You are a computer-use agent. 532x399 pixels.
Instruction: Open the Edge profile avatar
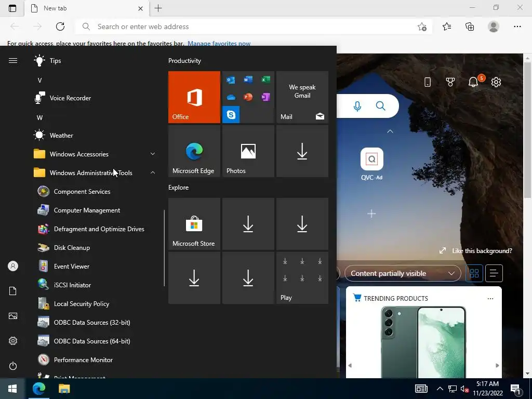tap(494, 26)
